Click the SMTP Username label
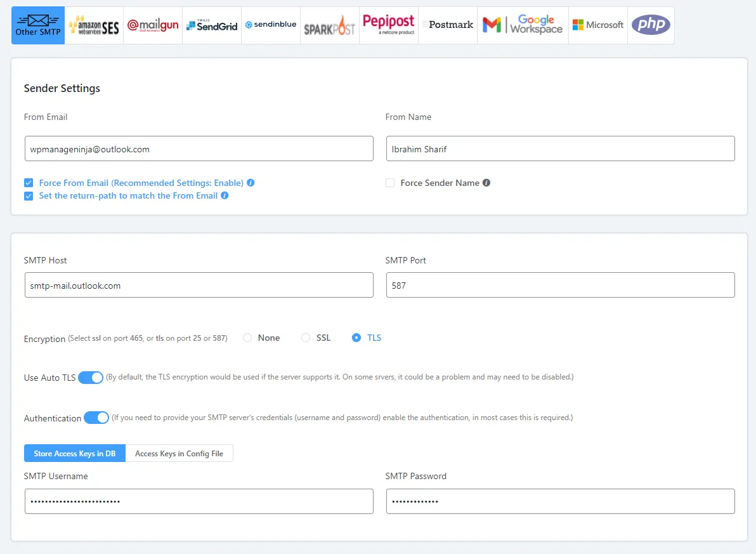The height and width of the screenshot is (554, 756). [56, 477]
